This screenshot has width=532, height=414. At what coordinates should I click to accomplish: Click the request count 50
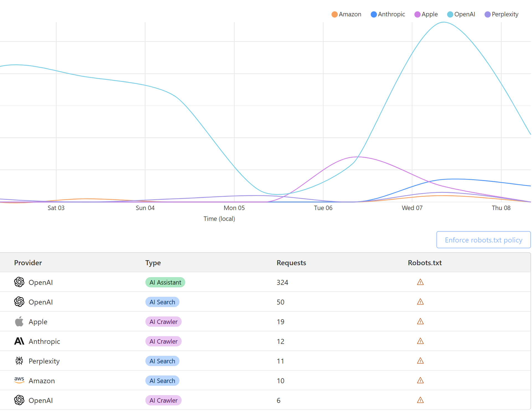(x=281, y=302)
